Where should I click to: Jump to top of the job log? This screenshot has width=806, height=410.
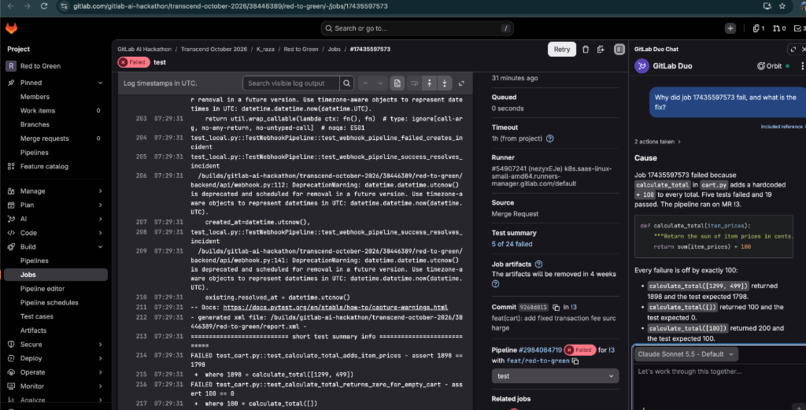pyautogui.click(x=429, y=83)
